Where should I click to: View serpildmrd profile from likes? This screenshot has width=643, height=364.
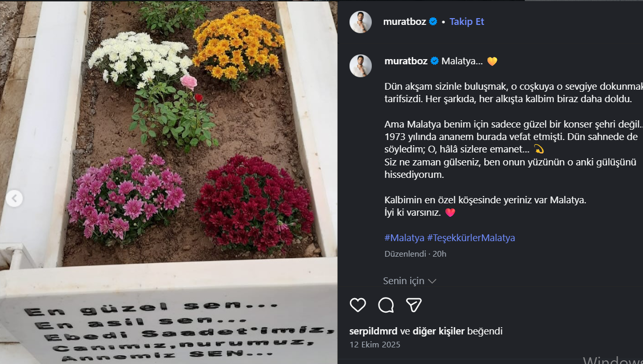tap(373, 331)
